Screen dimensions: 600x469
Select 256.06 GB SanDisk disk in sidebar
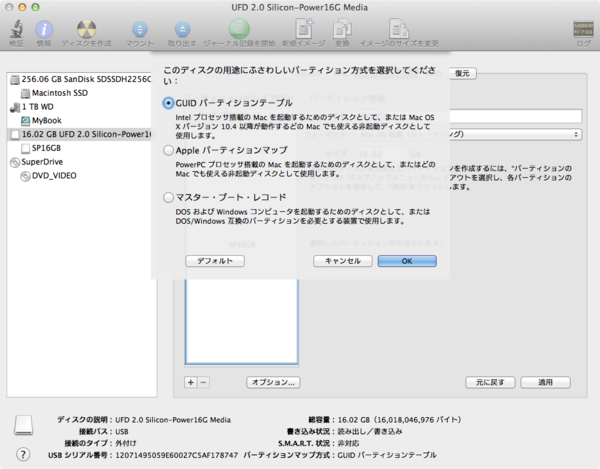pos(82,79)
